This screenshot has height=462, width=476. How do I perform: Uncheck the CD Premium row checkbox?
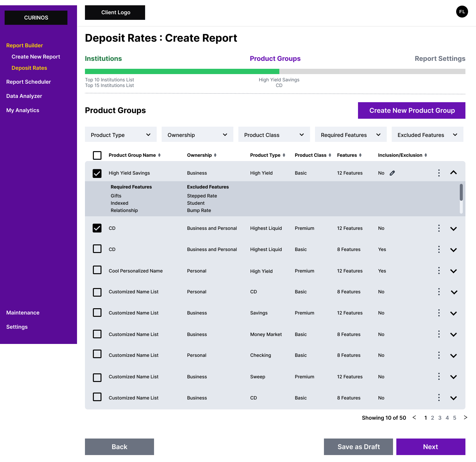coord(97,228)
